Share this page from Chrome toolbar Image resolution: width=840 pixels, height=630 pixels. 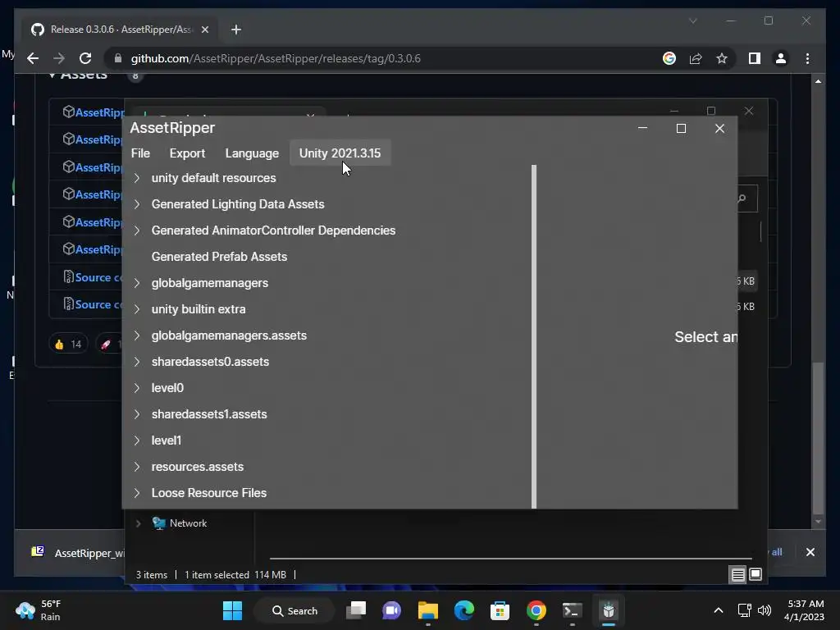[696, 58]
